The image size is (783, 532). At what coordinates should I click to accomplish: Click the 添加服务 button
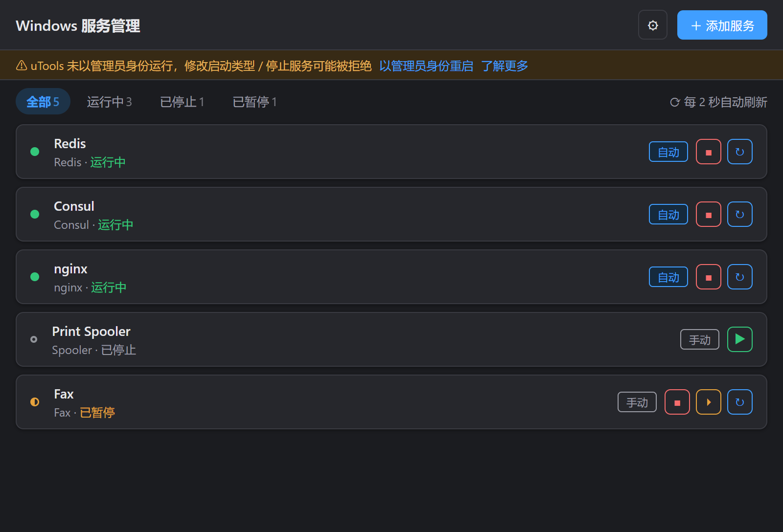pyautogui.click(x=722, y=25)
